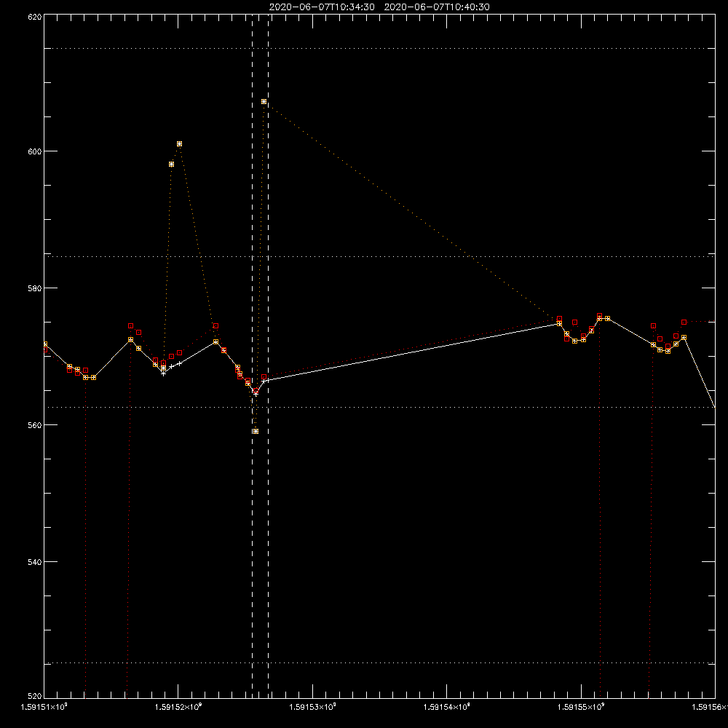Pick the lowest orange outlier point near 559
The width and height of the screenshot is (728, 728).
tap(256, 431)
